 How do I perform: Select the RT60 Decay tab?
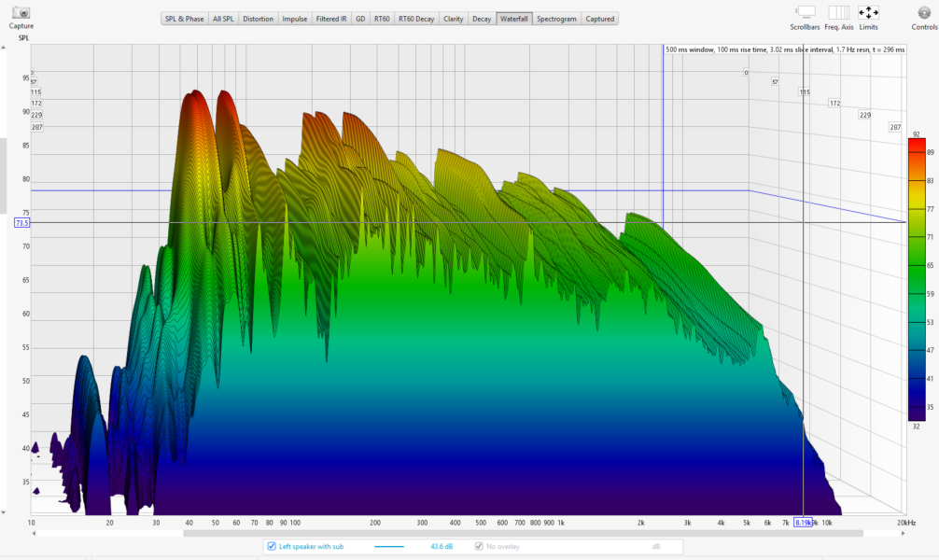pyautogui.click(x=415, y=19)
